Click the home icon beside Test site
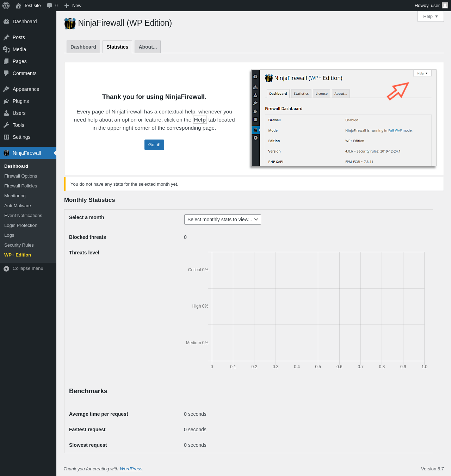The image size is (451, 476). tap(18, 6)
